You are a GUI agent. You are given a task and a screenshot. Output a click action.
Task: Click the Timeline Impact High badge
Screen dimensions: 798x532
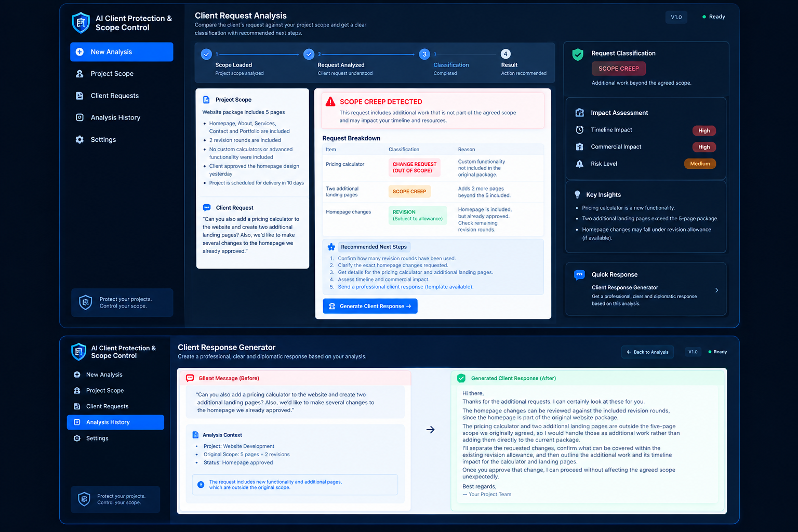[x=704, y=130]
